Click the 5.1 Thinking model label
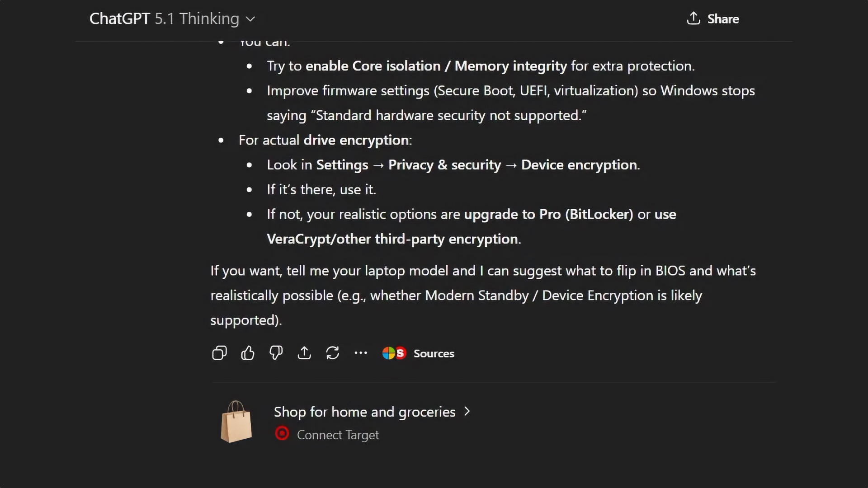The height and width of the screenshot is (488, 868). 197,19
